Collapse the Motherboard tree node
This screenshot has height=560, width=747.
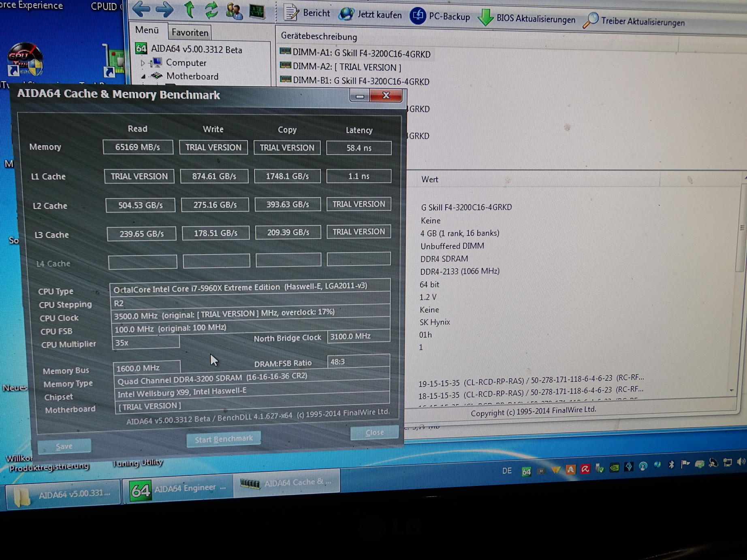tap(143, 76)
